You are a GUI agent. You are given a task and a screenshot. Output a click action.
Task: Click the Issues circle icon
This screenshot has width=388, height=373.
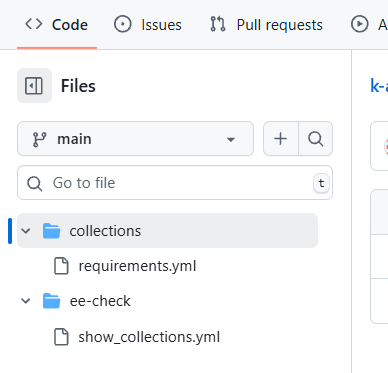coord(123,24)
